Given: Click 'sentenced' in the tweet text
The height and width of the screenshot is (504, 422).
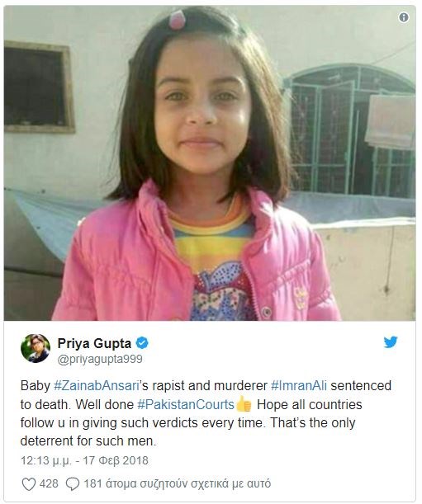Looking at the screenshot, I should pos(361,385).
